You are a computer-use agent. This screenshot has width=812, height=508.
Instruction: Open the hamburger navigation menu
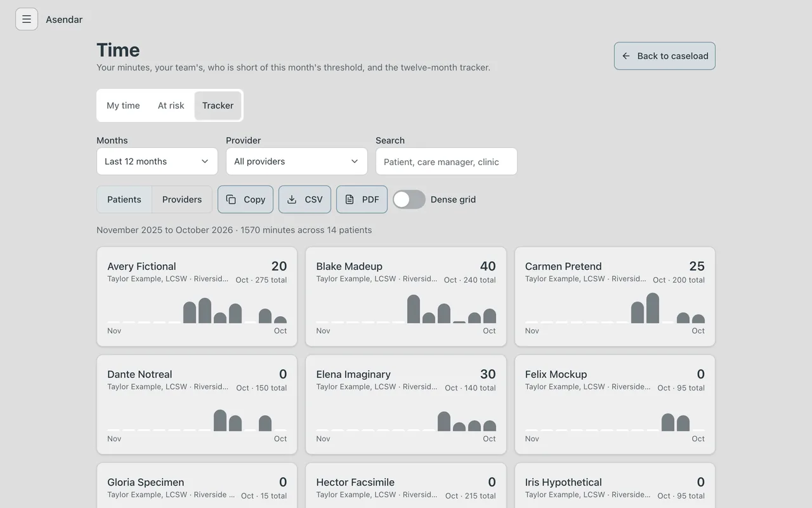click(x=27, y=19)
